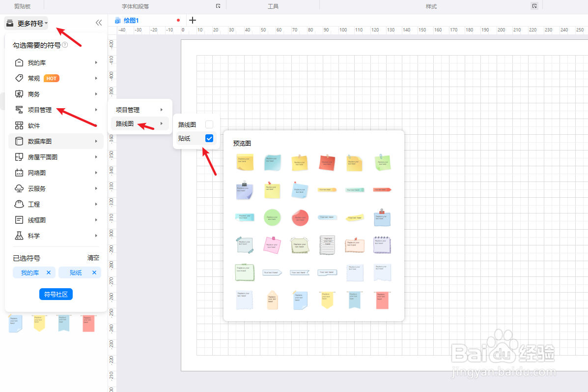Image resolution: width=588 pixels, height=392 pixels.
Task: Select the red banner note in preview
Action: 382,300
